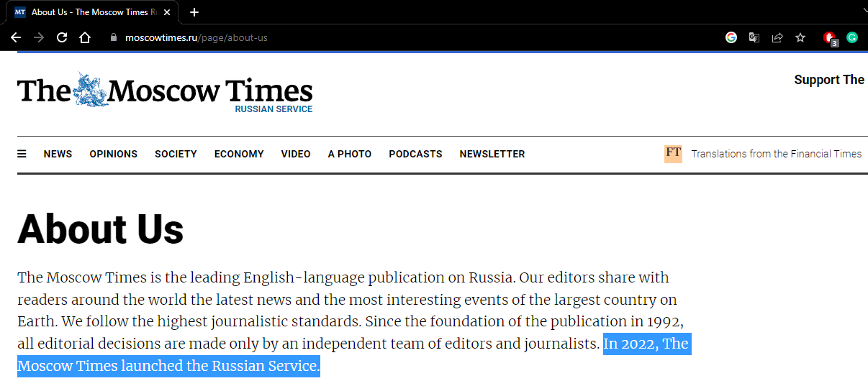Click the Support The link
The image size is (868, 386).
(x=829, y=80)
